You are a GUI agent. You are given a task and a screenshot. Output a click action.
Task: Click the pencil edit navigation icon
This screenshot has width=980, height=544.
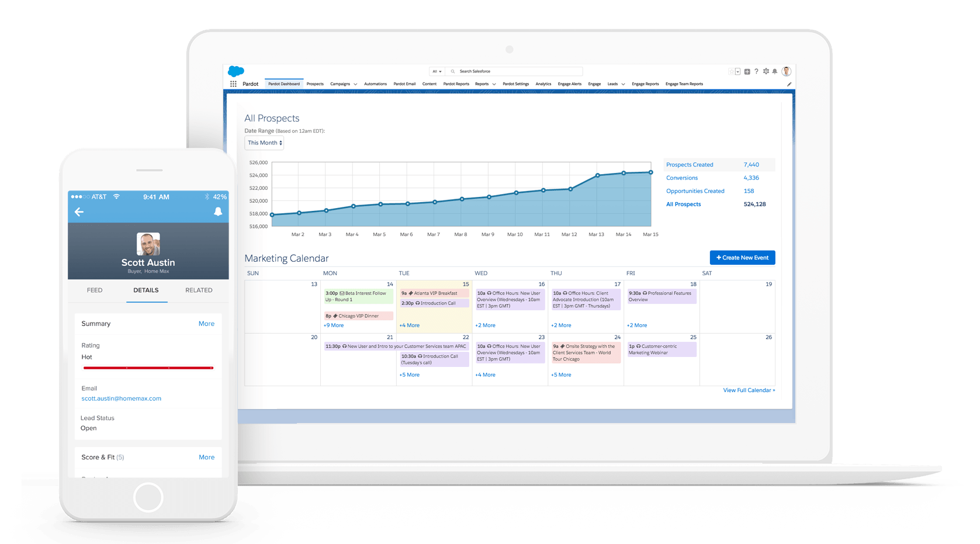click(x=789, y=84)
